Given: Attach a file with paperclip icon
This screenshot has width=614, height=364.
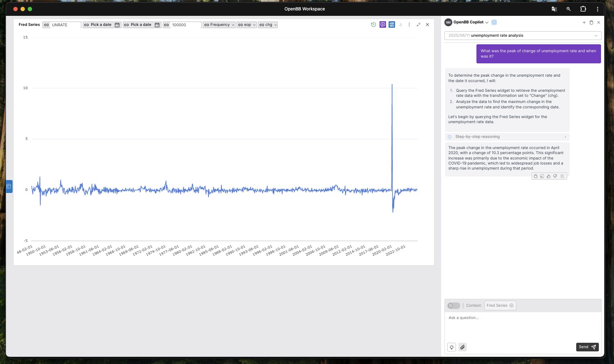Looking at the screenshot, I should 462,347.
